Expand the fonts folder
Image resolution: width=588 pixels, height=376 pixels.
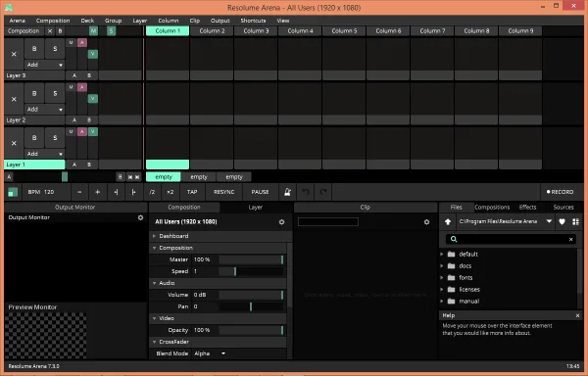point(442,278)
